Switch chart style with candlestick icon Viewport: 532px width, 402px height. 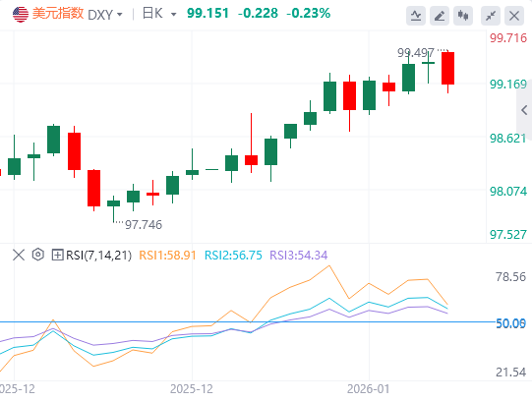[463, 16]
